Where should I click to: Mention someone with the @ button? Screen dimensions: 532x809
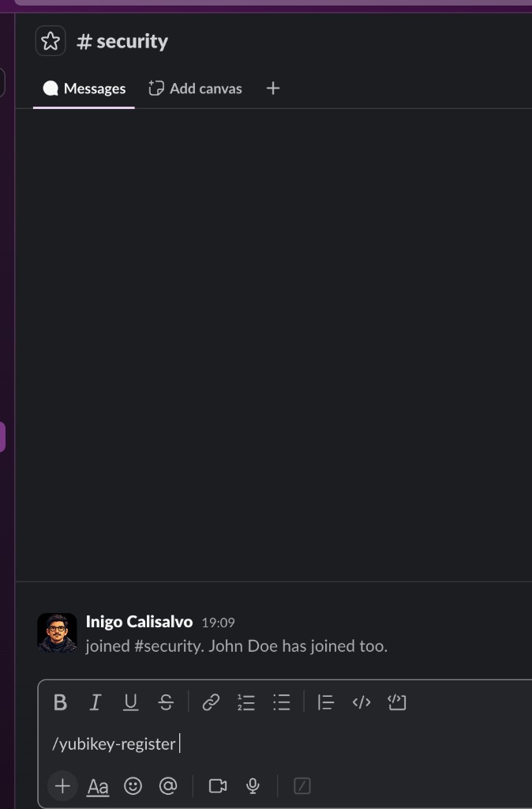point(168,786)
